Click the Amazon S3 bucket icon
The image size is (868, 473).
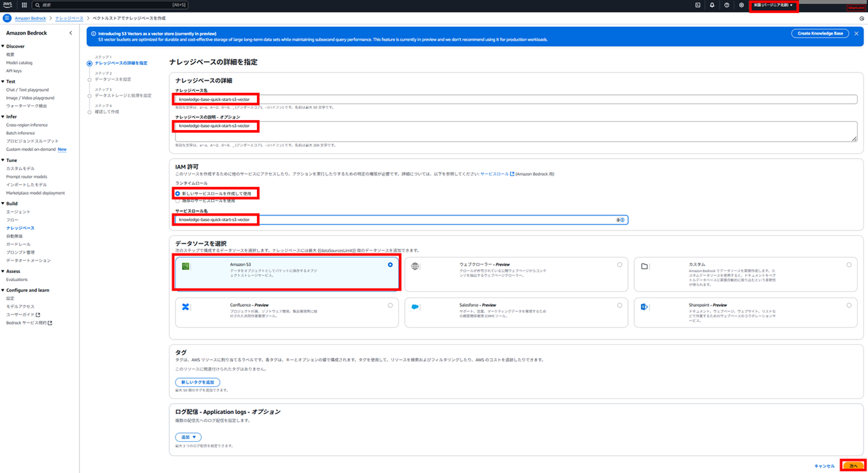tap(185, 265)
